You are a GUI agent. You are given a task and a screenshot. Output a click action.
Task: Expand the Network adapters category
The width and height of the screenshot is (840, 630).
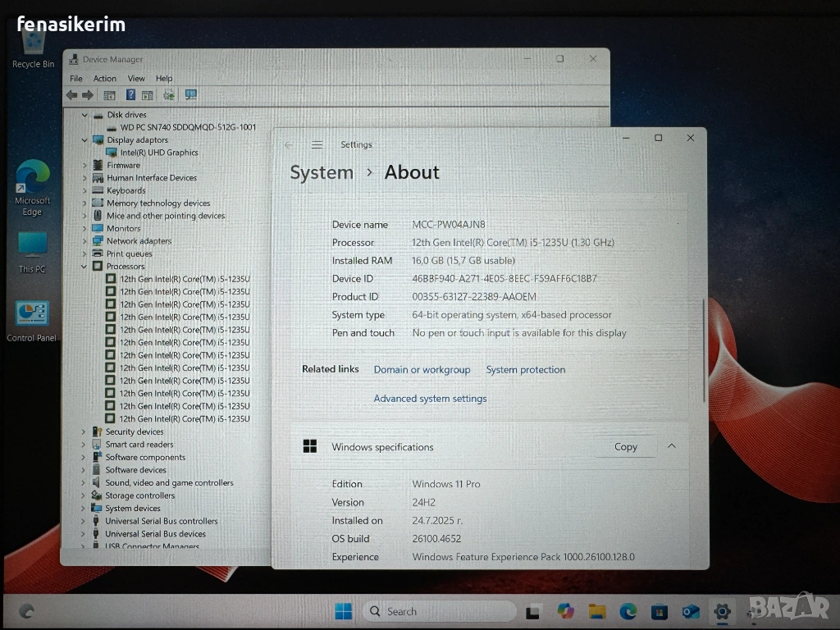tap(84, 241)
